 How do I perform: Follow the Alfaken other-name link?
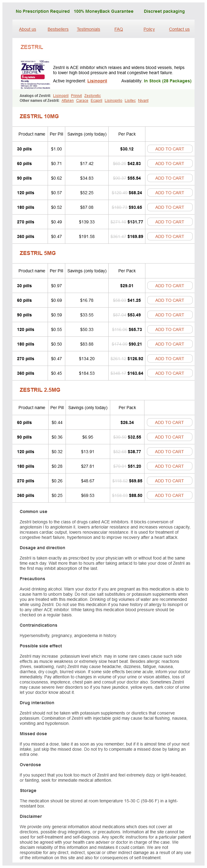(x=67, y=100)
